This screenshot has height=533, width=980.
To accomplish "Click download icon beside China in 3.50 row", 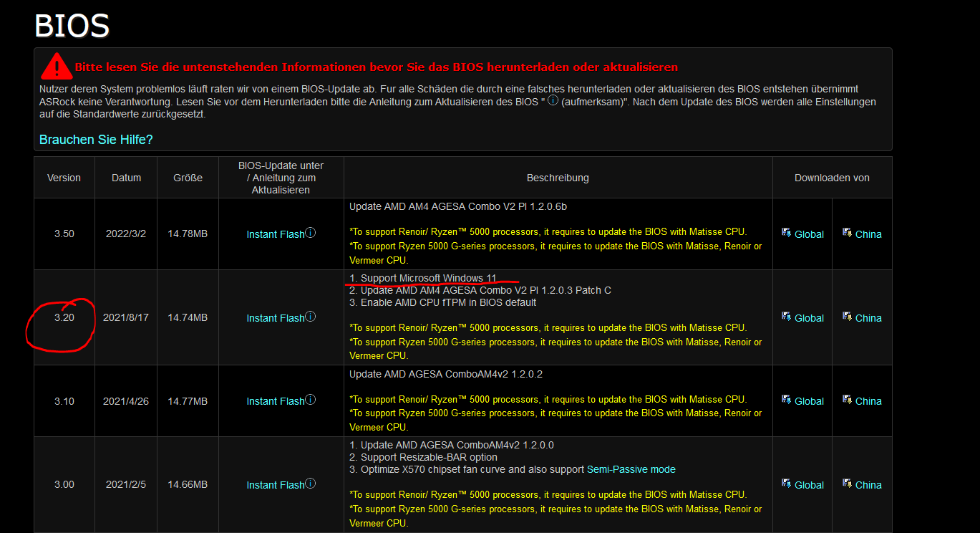I will point(848,233).
